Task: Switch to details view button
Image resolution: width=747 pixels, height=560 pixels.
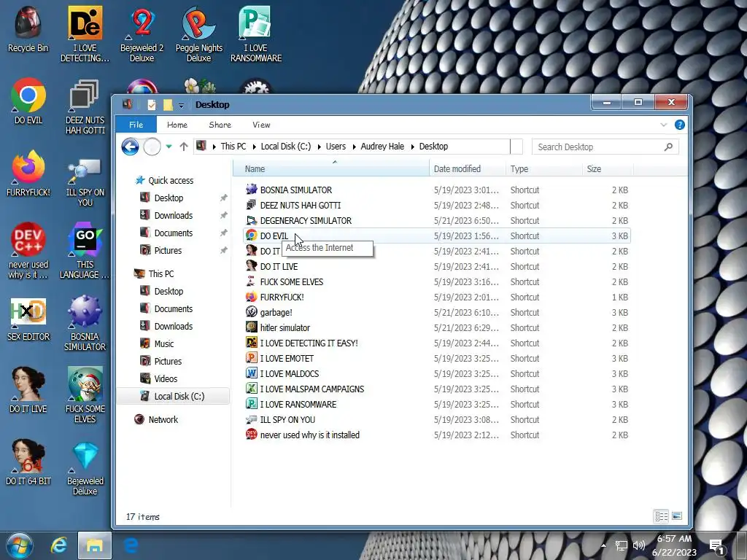Action: [661, 516]
